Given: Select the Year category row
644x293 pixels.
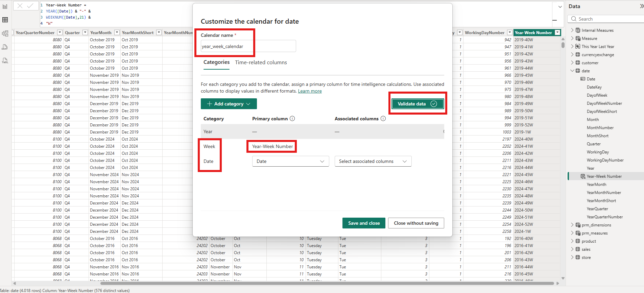Looking at the screenshot, I should pos(322,131).
